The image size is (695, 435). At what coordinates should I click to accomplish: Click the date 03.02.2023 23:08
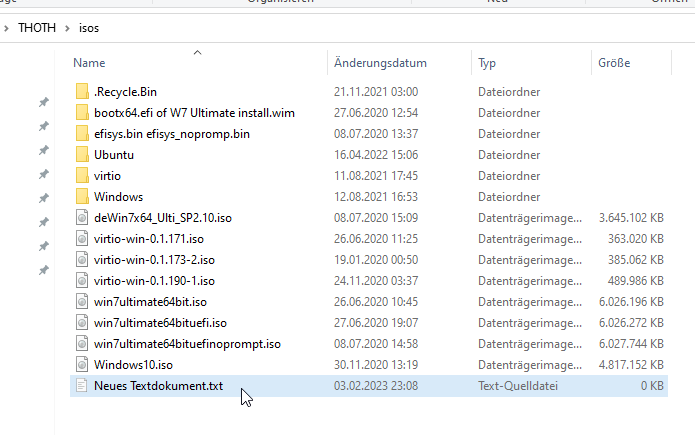[x=376, y=386]
